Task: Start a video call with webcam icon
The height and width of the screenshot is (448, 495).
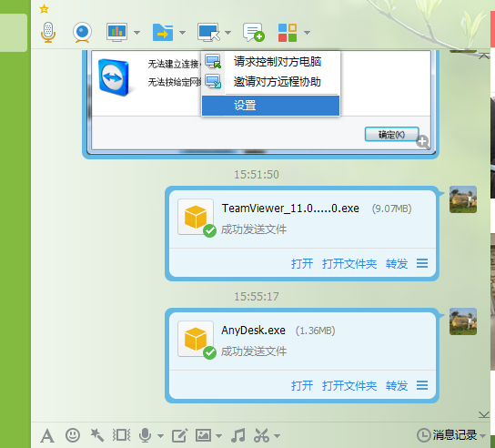Action: [83, 32]
